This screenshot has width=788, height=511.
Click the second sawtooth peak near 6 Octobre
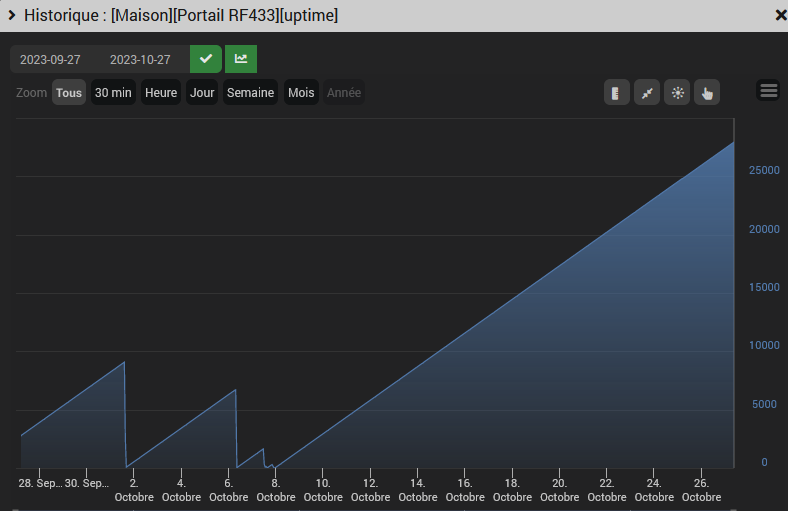(235, 390)
